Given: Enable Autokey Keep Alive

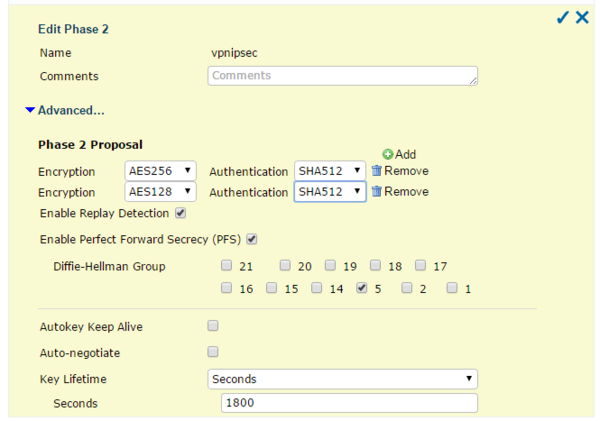Looking at the screenshot, I should pyautogui.click(x=212, y=326).
